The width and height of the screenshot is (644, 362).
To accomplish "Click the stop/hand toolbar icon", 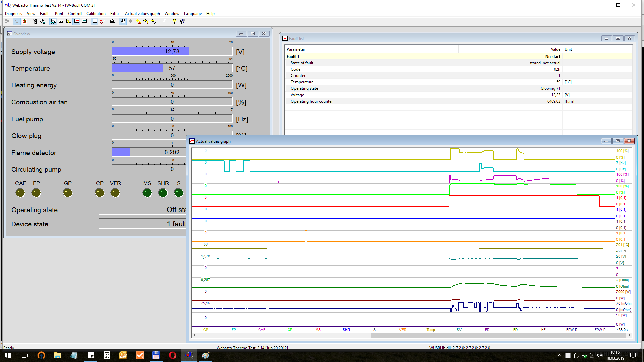I will point(123,21).
